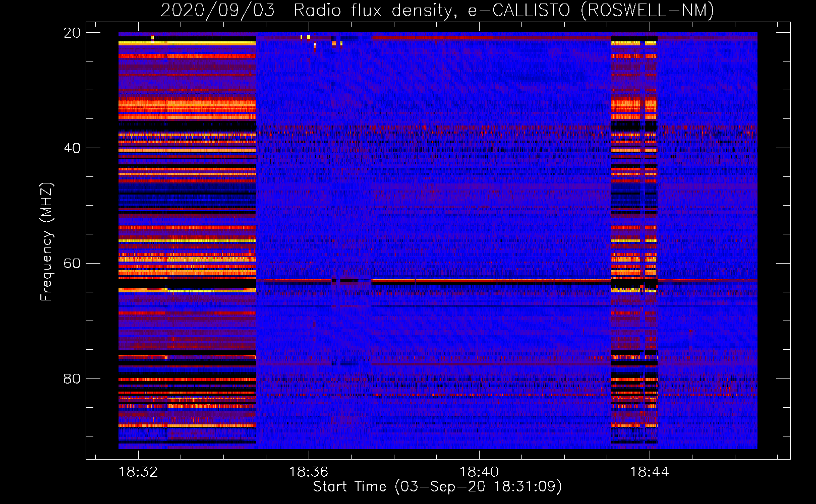
Task: Click the '20' frequency tick label
Action: [72, 33]
